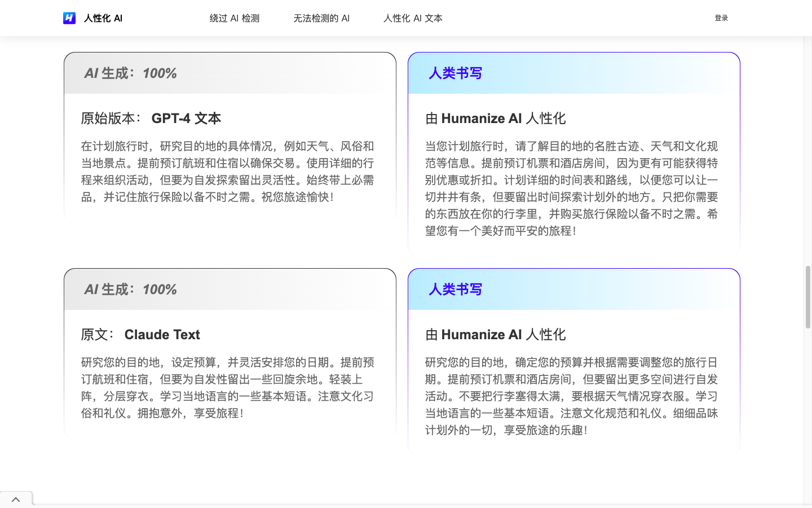Click the 登录 login button
Screen dimensions: 812x508
(721, 18)
